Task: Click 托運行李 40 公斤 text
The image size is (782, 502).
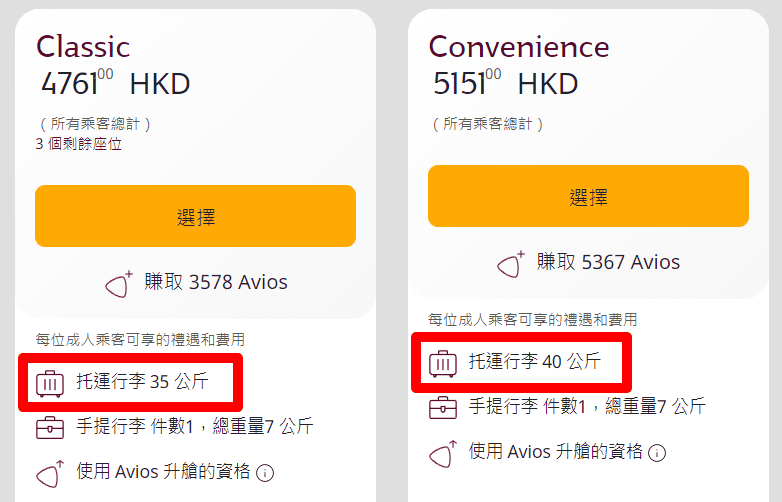Action: tap(535, 362)
